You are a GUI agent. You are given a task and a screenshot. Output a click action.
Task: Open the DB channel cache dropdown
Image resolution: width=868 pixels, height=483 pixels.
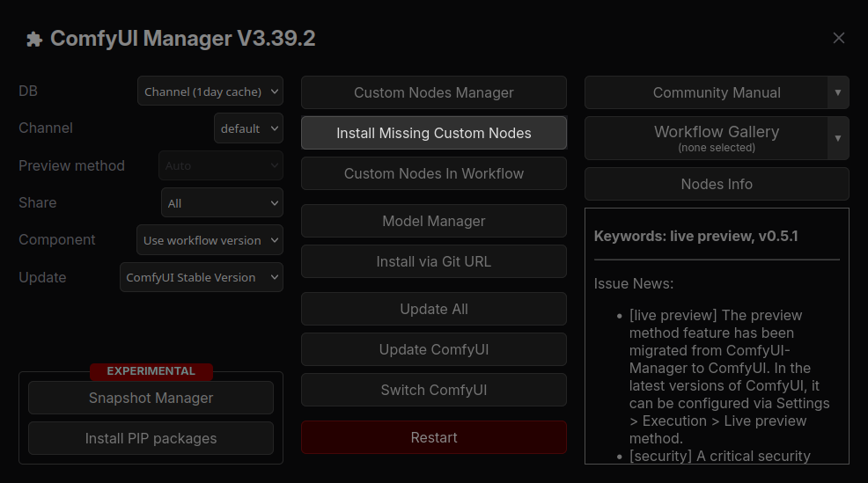(210, 91)
